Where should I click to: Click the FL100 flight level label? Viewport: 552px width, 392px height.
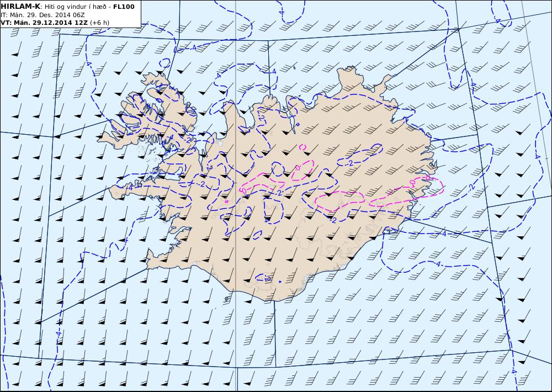[x=124, y=7]
